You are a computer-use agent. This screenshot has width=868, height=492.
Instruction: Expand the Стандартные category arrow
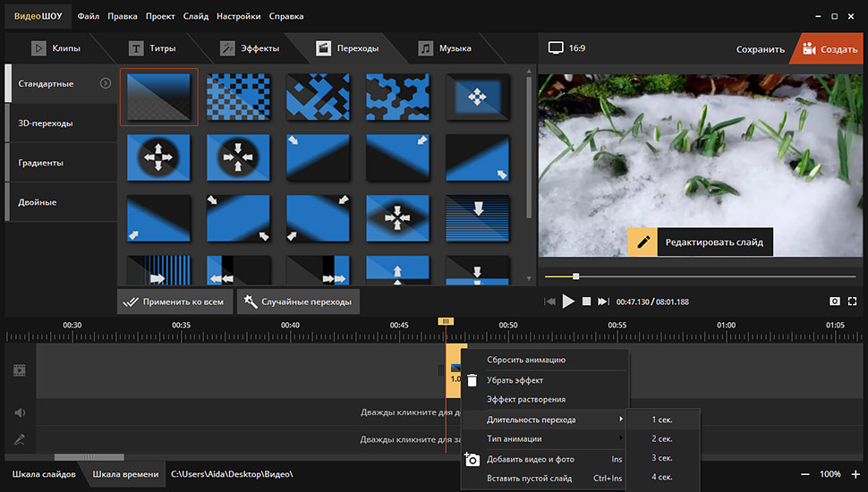pyautogui.click(x=106, y=83)
